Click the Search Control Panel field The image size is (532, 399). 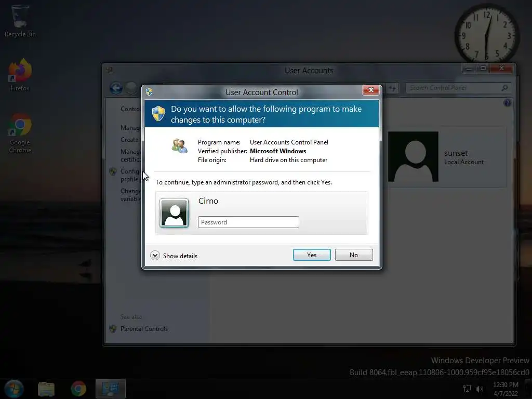[x=458, y=88]
